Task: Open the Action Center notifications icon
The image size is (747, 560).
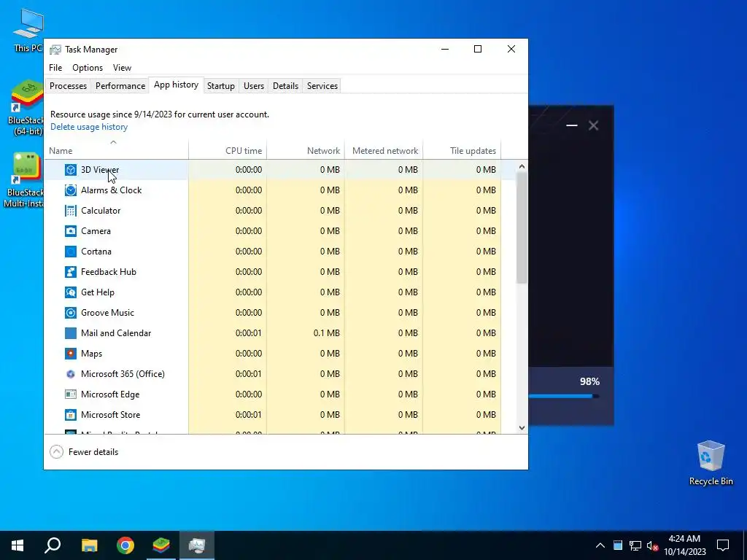Action: tap(723, 545)
